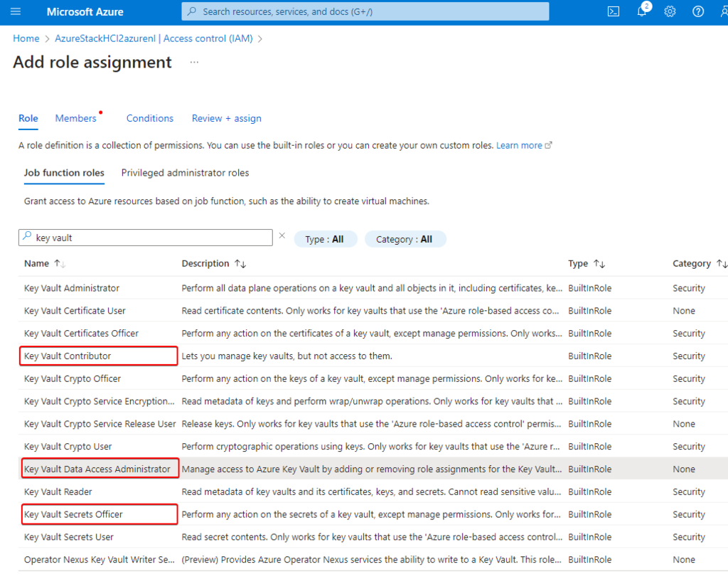Open the Review + assign tab
This screenshot has height=584, width=728.
coord(226,119)
